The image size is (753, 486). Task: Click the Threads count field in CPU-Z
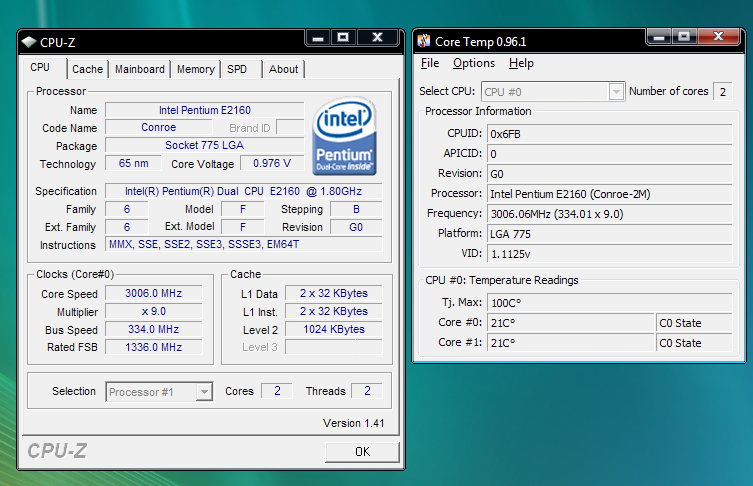pos(367,391)
